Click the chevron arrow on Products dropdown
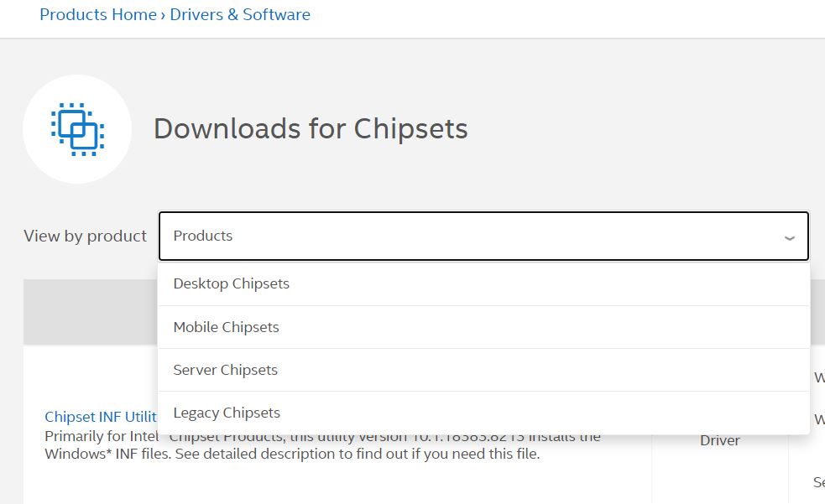The height and width of the screenshot is (504, 825). [789, 237]
